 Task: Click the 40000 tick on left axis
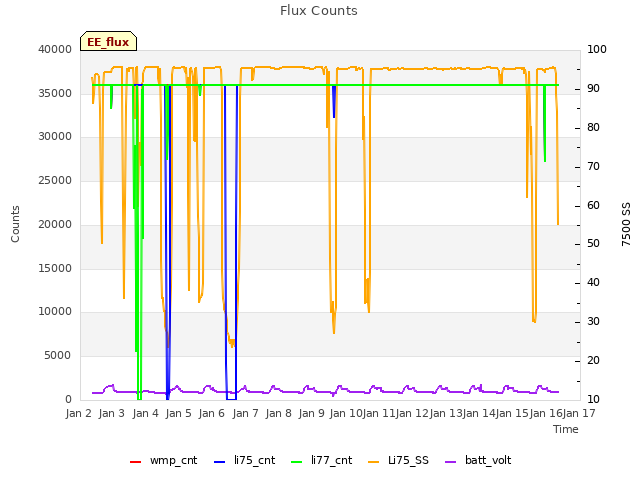click(55, 49)
